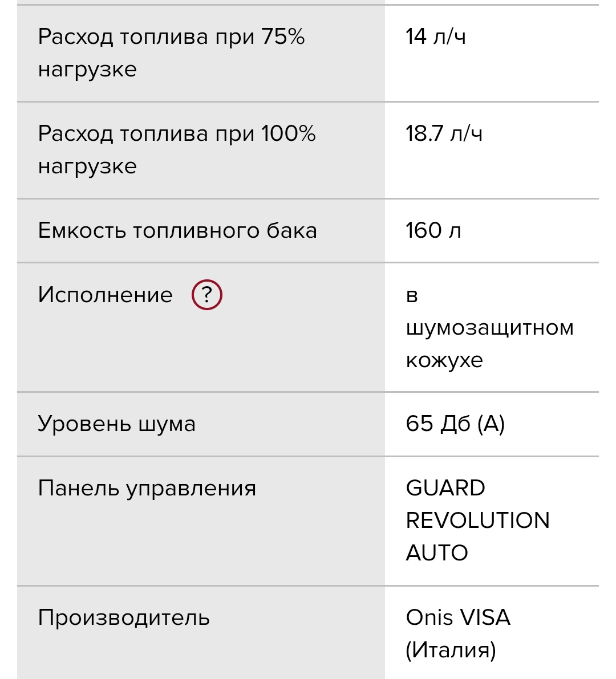This screenshot has height=679, width=616.
Task: Select the Исполнение row label
Action: coord(105,295)
